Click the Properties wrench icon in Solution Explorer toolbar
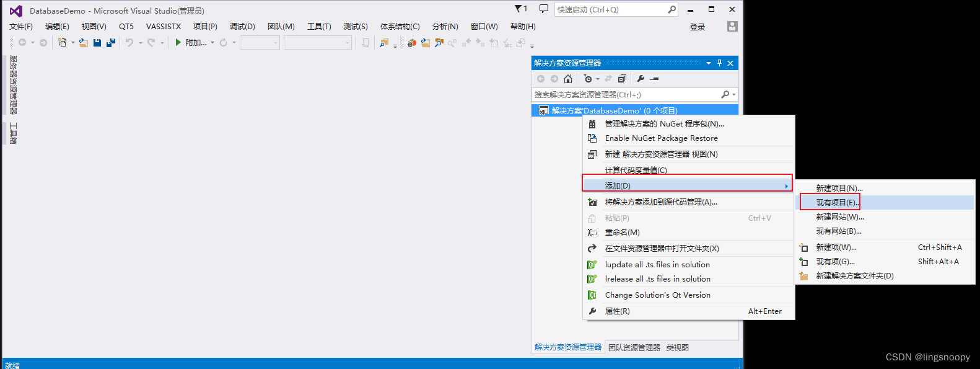This screenshot has height=369, width=980. tap(641, 79)
